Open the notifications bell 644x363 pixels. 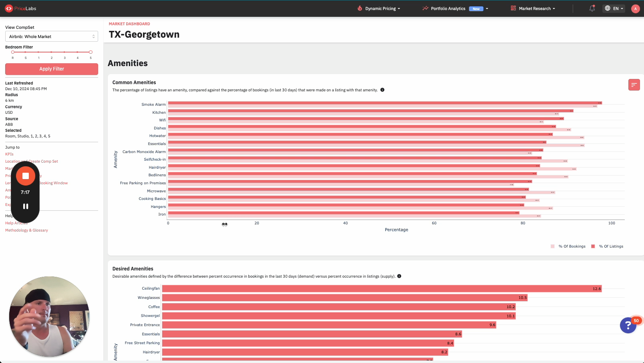pyautogui.click(x=592, y=8)
